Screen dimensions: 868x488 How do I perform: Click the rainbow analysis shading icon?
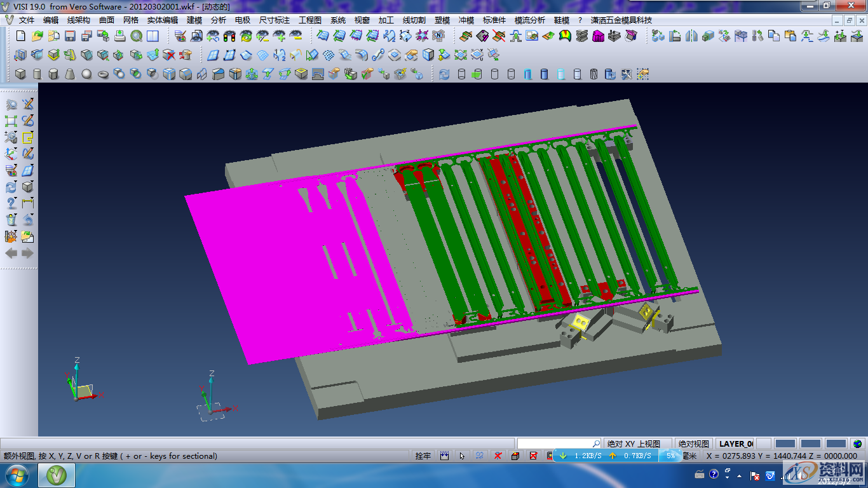tap(565, 36)
